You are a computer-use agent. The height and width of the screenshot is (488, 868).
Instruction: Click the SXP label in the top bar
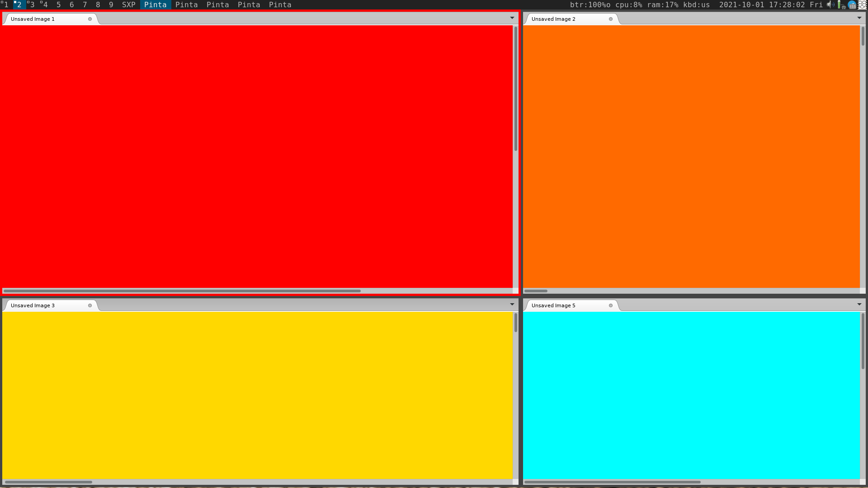click(x=129, y=5)
